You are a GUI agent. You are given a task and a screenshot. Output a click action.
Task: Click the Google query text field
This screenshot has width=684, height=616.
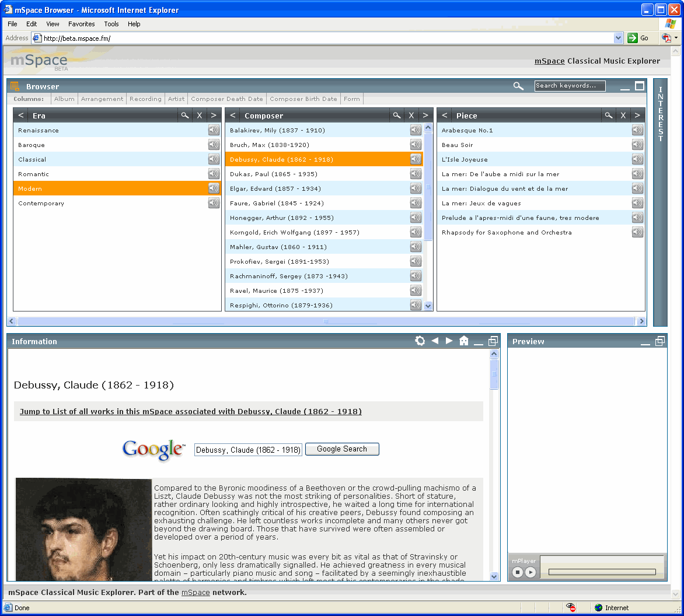pyautogui.click(x=248, y=450)
